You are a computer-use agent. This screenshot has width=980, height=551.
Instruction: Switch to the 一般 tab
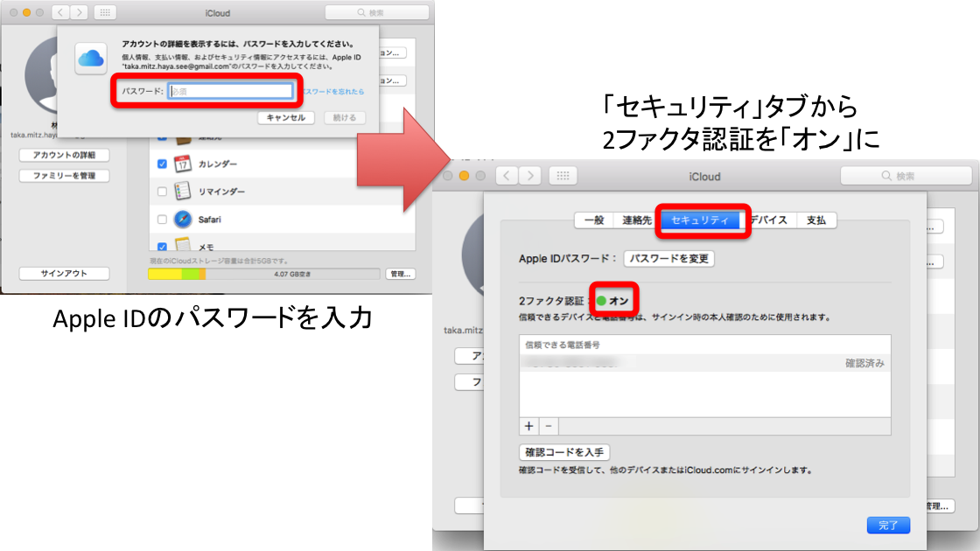coord(593,220)
